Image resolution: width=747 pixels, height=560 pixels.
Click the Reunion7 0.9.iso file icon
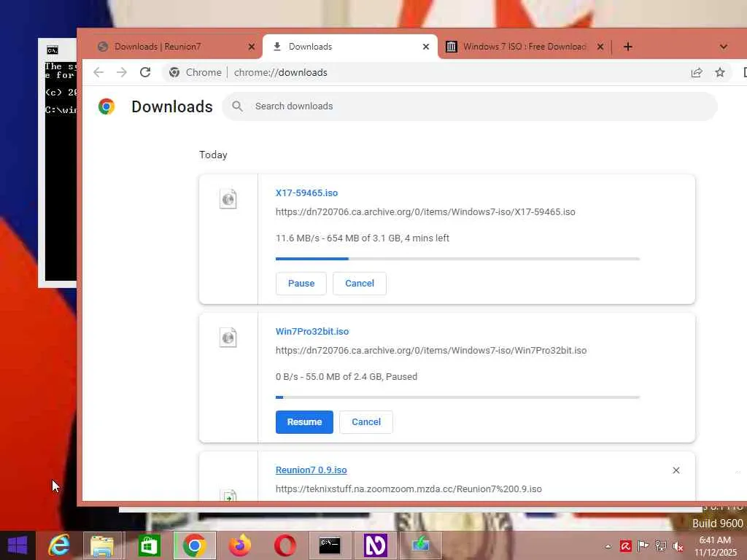pos(228,496)
